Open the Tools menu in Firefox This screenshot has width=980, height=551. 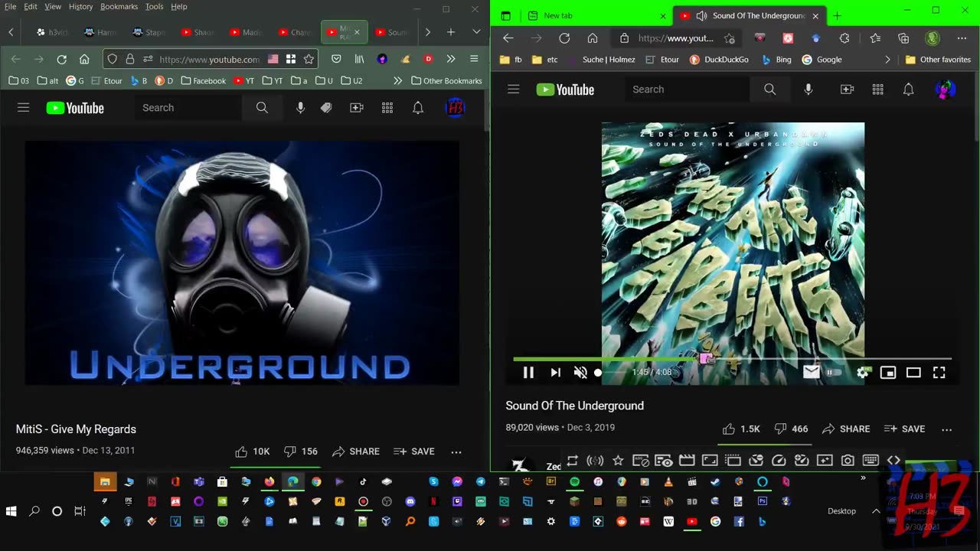(154, 6)
